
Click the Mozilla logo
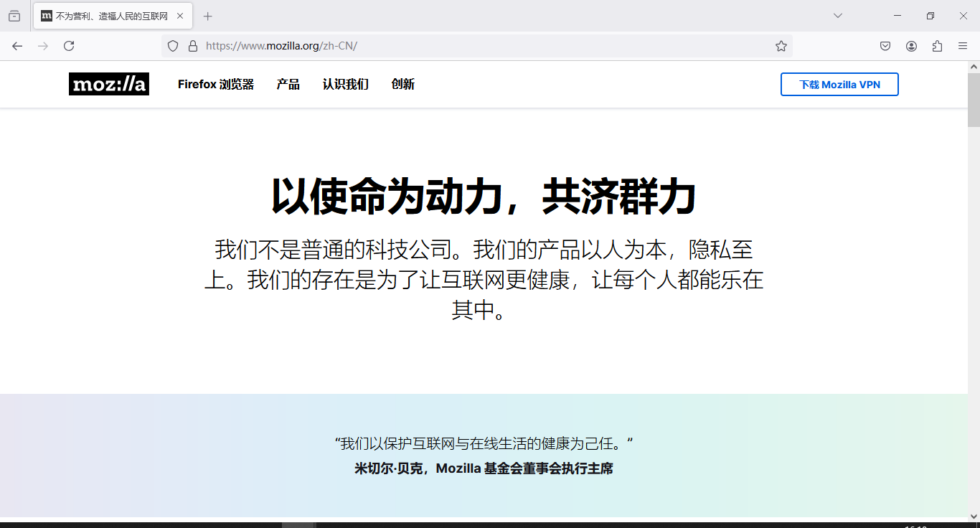point(109,84)
